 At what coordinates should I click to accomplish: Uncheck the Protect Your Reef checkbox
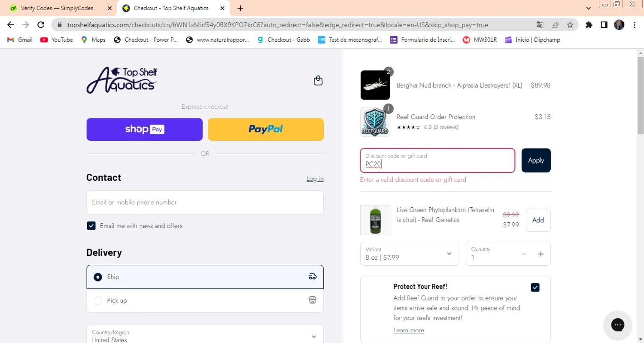(x=535, y=287)
